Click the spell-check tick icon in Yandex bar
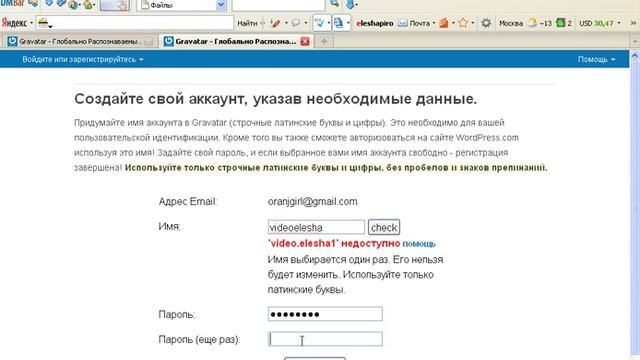Image resolution: width=640 pixels, height=360 pixels. 319,23
